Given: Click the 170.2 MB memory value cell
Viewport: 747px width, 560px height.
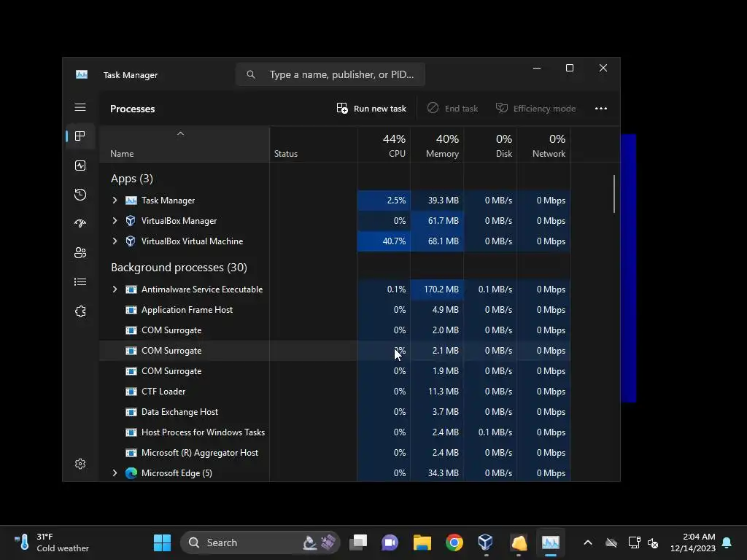Looking at the screenshot, I should 437,289.
